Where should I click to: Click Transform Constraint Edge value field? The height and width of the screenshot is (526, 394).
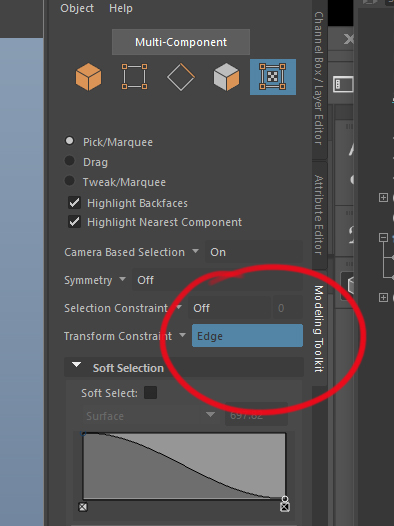pos(247,335)
